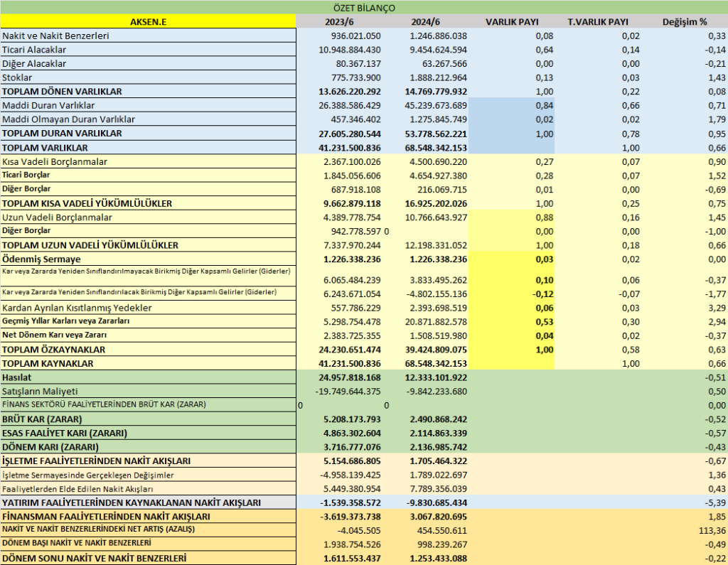Viewport: 728px width, 565px height.
Task: Select the value -19.749.644.375
Action: click(x=348, y=392)
